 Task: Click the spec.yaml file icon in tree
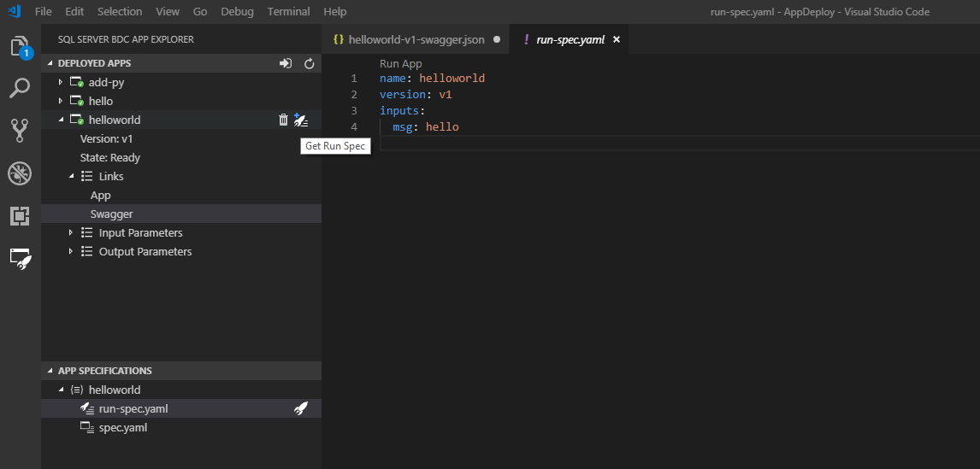pos(87,427)
